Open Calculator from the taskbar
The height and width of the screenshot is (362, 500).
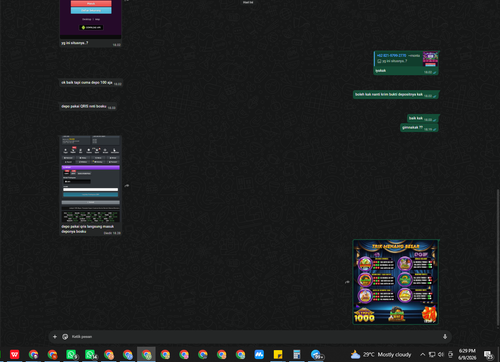pyautogui.click(x=297, y=354)
